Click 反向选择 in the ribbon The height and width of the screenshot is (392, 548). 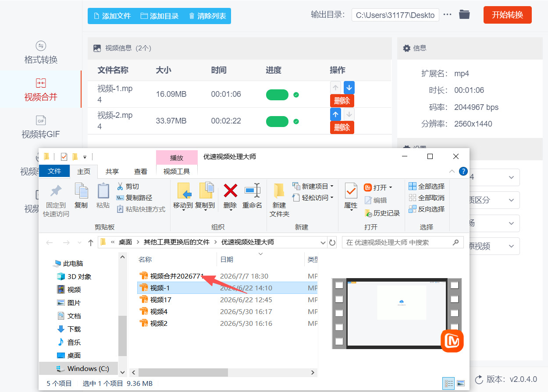coord(427,209)
